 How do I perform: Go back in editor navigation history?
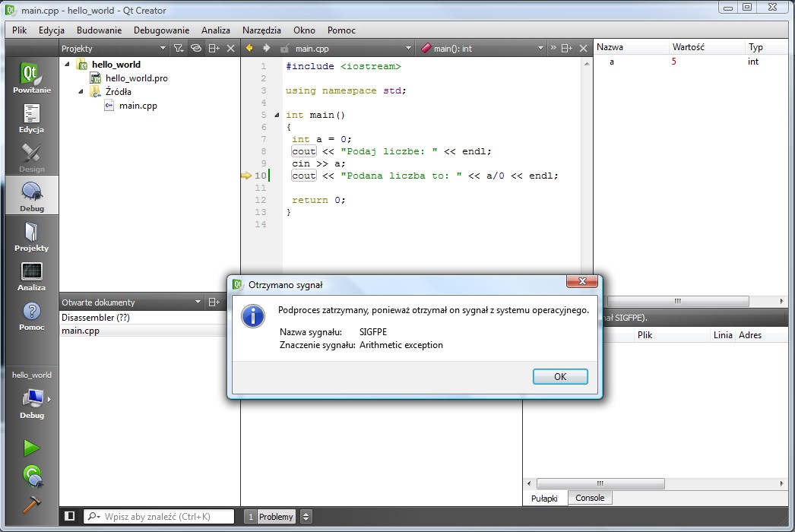(249, 48)
